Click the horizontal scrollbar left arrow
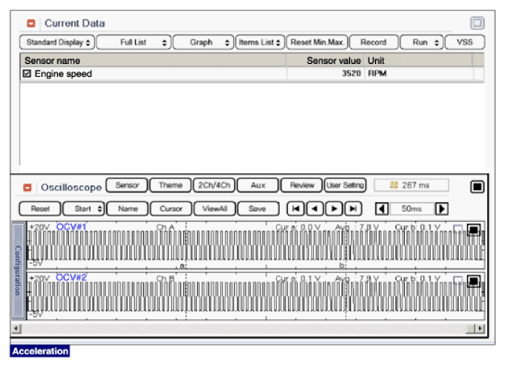Screen dimensions: 505x367 point(16,329)
